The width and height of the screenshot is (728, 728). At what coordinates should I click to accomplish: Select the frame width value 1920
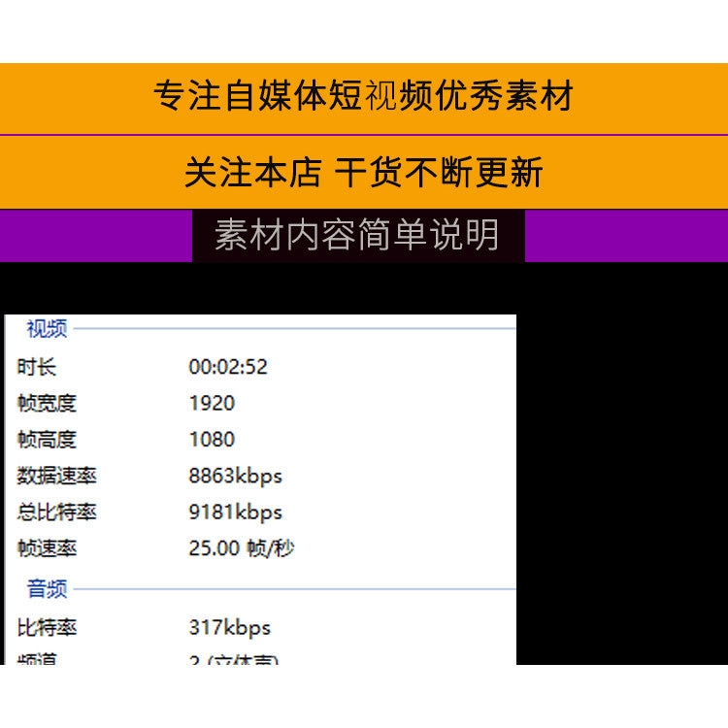(x=212, y=403)
